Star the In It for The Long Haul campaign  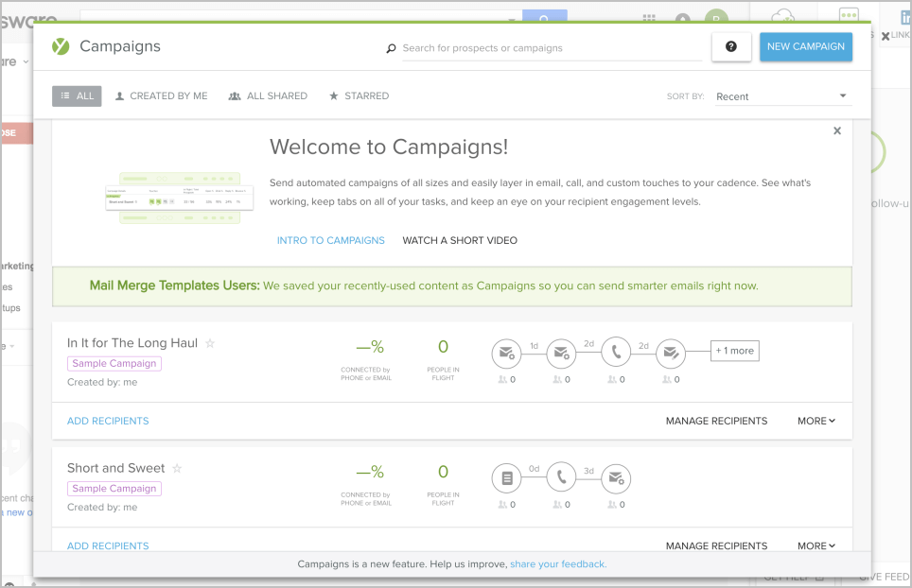click(x=210, y=343)
